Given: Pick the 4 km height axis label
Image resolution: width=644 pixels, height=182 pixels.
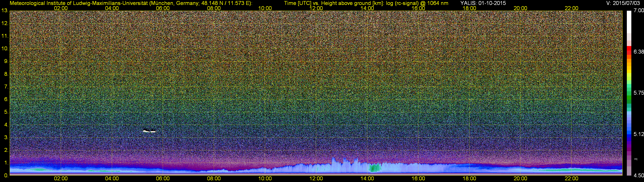Looking at the screenshot, I should click(6, 125).
